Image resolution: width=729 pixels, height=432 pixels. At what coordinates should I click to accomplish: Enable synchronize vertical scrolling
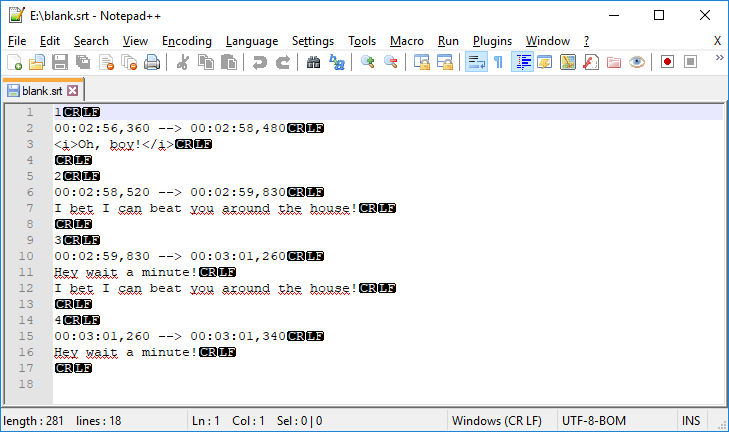pyautogui.click(x=422, y=62)
